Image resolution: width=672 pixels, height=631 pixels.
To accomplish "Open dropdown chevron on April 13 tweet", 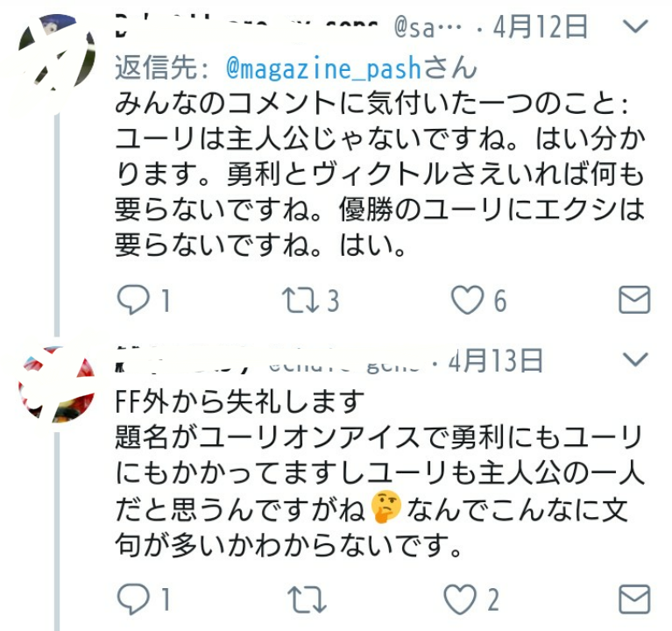I will (635, 359).
